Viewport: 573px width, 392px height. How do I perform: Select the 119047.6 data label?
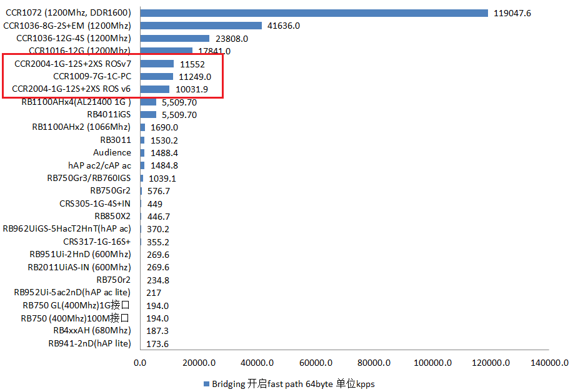[x=512, y=13]
